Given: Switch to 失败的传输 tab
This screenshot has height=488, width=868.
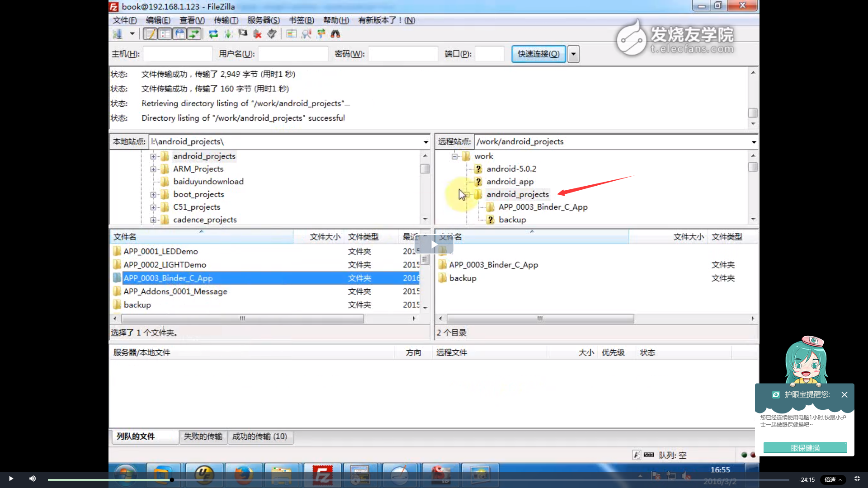Looking at the screenshot, I should pos(203,436).
